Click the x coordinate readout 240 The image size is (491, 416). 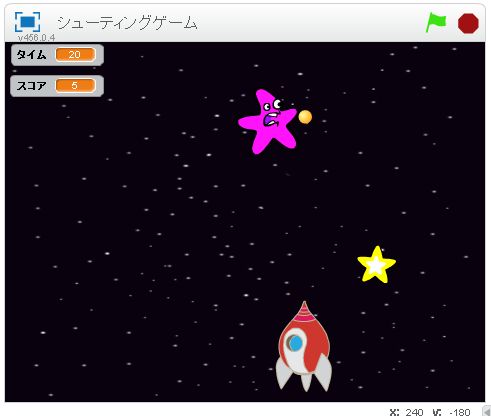(414, 412)
